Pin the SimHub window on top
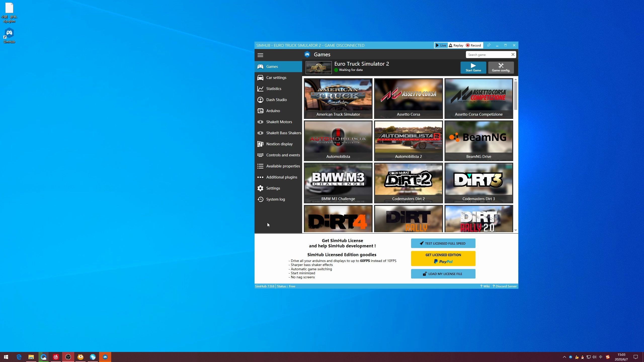 [x=489, y=45]
